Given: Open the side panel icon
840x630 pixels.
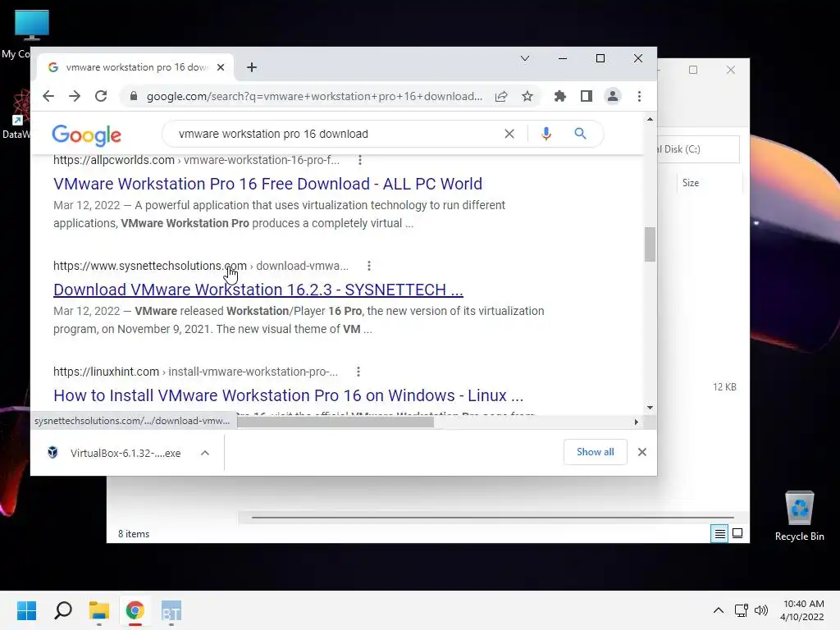Looking at the screenshot, I should (x=586, y=97).
